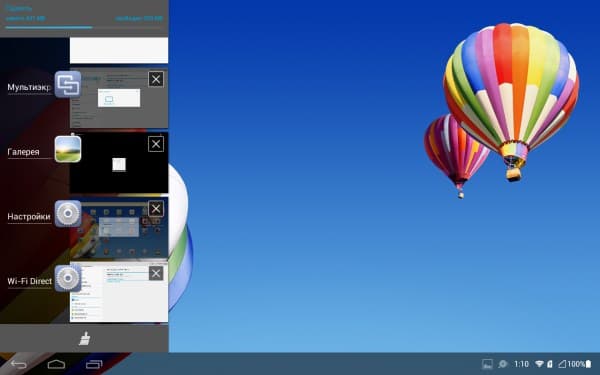Tap the Настройки label text
The width and height of the screenshot is (600, 375).
[29, 217]
